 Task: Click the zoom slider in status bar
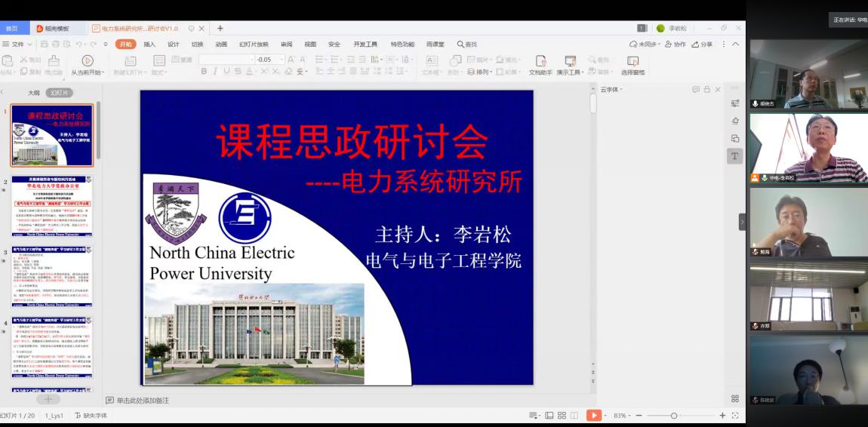[674, 416]
